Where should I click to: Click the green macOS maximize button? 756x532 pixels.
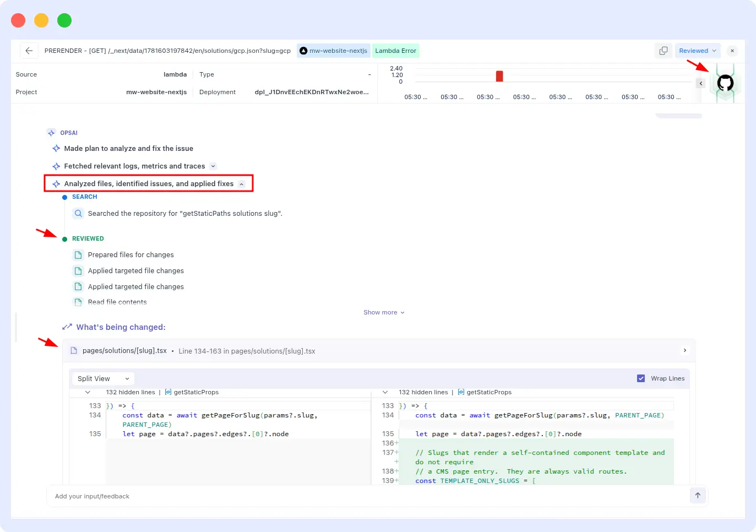click(x=64, y=20)
